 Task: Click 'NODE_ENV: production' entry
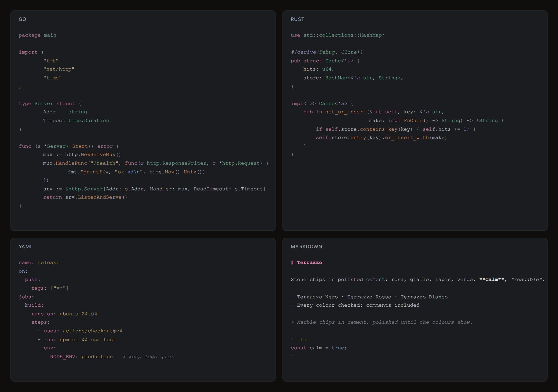tap(81, 357)
